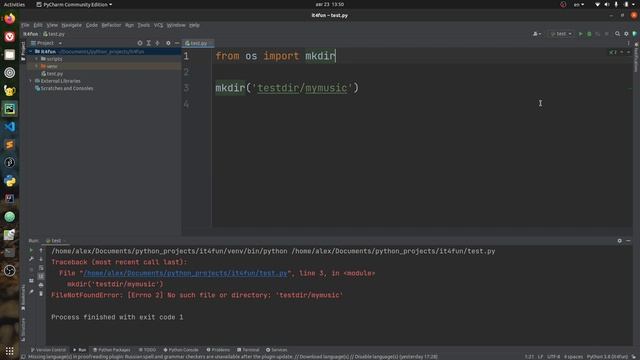Open PyCharm Community Edition app menu

(x=74, y=4)
